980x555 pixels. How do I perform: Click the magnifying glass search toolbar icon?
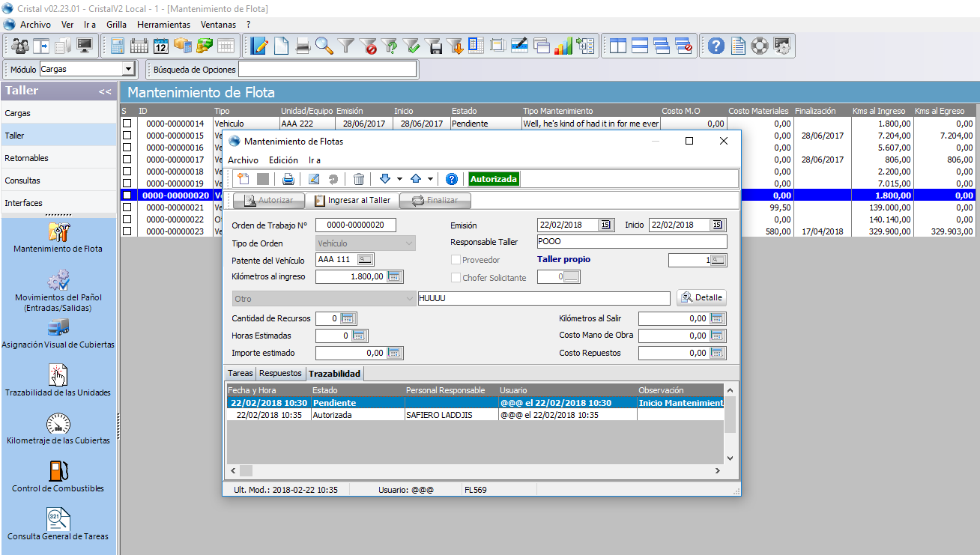click(324, 46)
